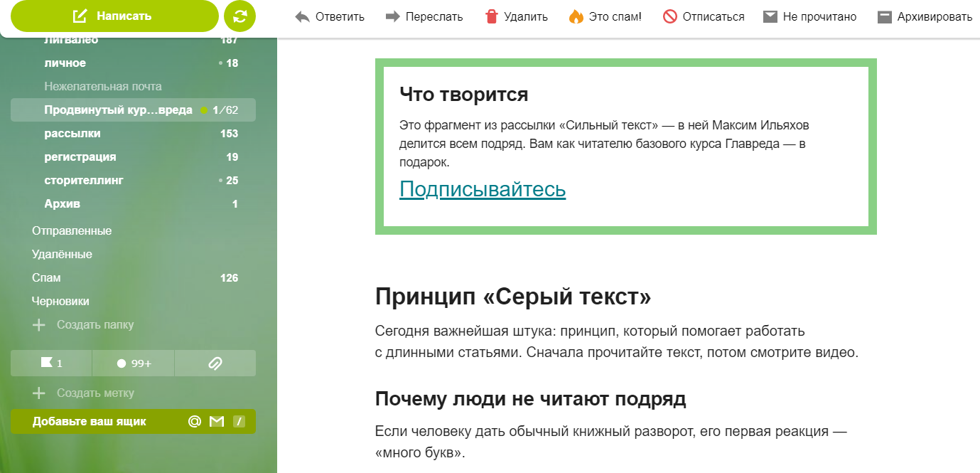
Task: Open the Нежелательная почта folder
Action: (133, 87)
